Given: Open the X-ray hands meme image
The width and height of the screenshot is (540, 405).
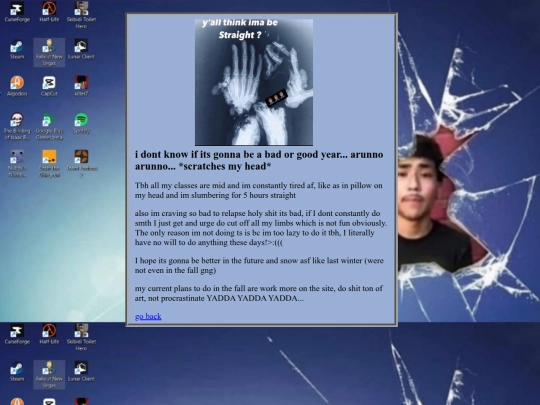Looking at the screenshot, I should pyautogui.click(x=254, y=82).
